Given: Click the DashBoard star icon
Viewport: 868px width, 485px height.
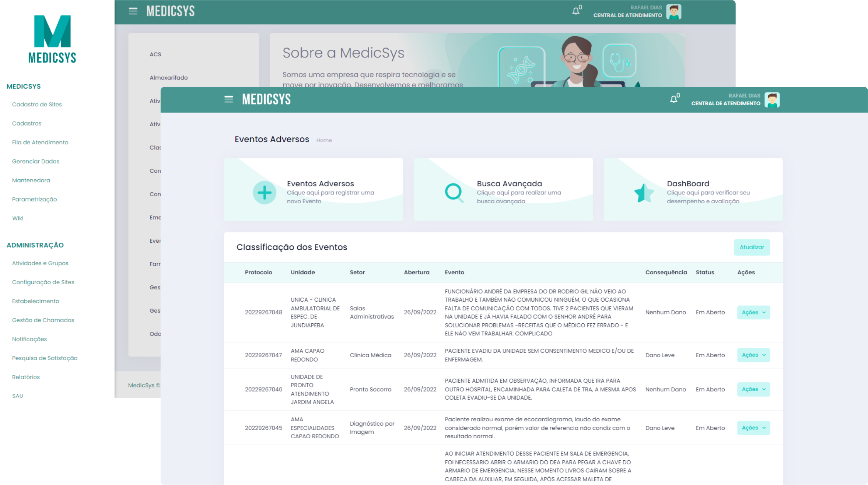Looking at the screenshot, I should (644, 193).
